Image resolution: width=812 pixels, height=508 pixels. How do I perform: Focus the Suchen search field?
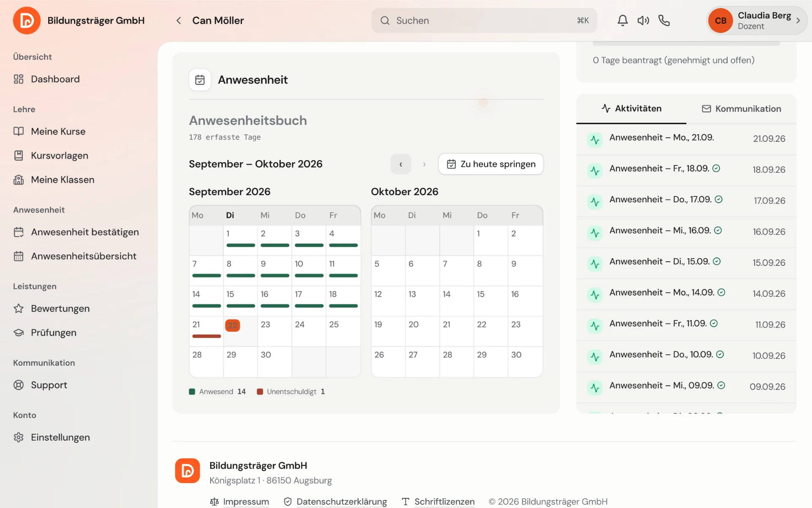click(x=484, y=20)
